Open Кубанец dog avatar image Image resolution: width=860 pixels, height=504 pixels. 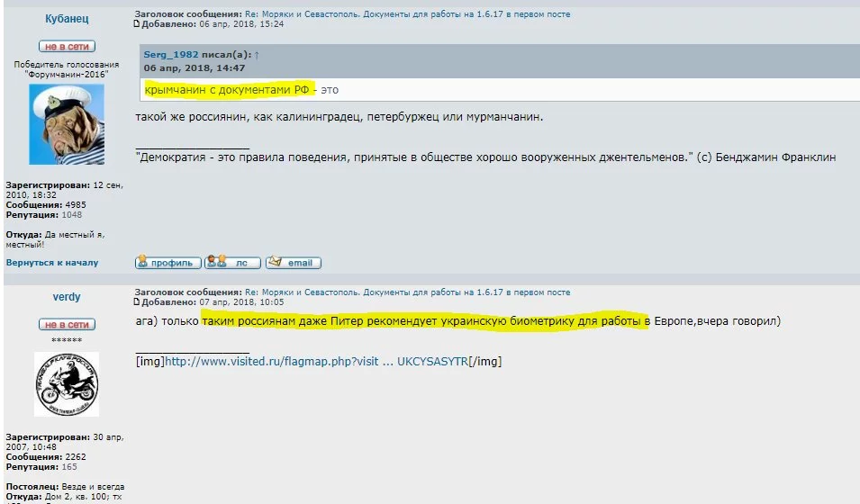67,124
